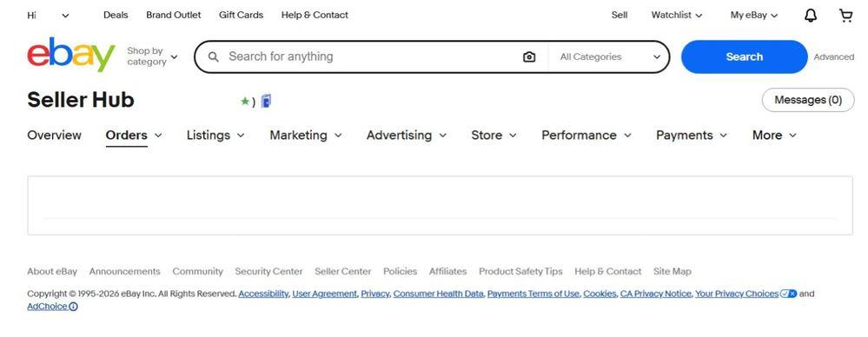This screenshot has width=868, height=337.
Task: Expand the Advertising menu
Action: (407, 135)
